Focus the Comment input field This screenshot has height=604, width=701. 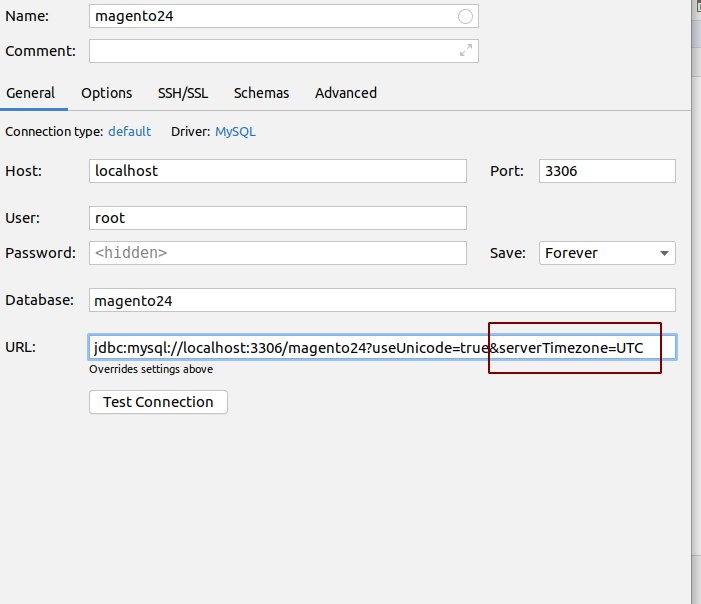click(284, 51)
